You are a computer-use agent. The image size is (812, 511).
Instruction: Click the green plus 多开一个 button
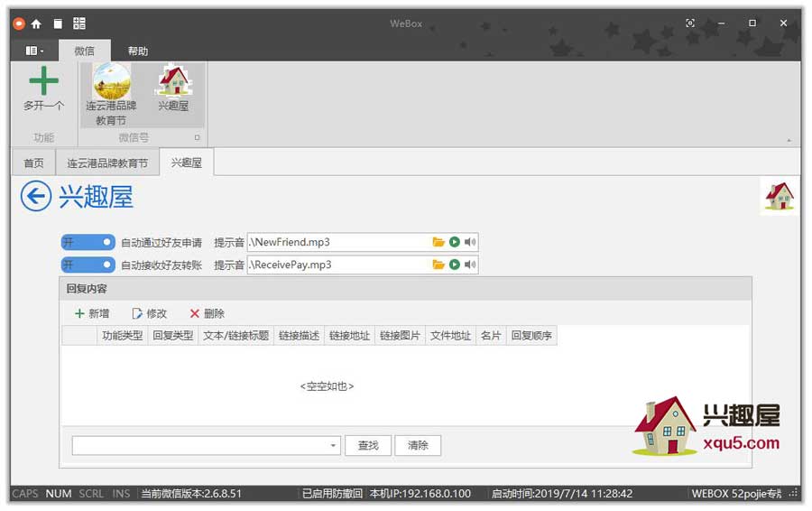point(43,89)
